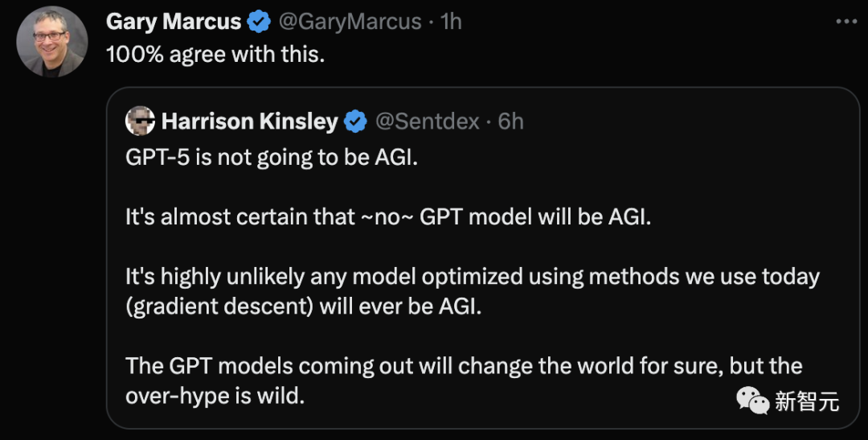Open the Harrison Kinsley display name
This screenshot has height=440, width=868.
pyautogui.click(x=249, y=122)
